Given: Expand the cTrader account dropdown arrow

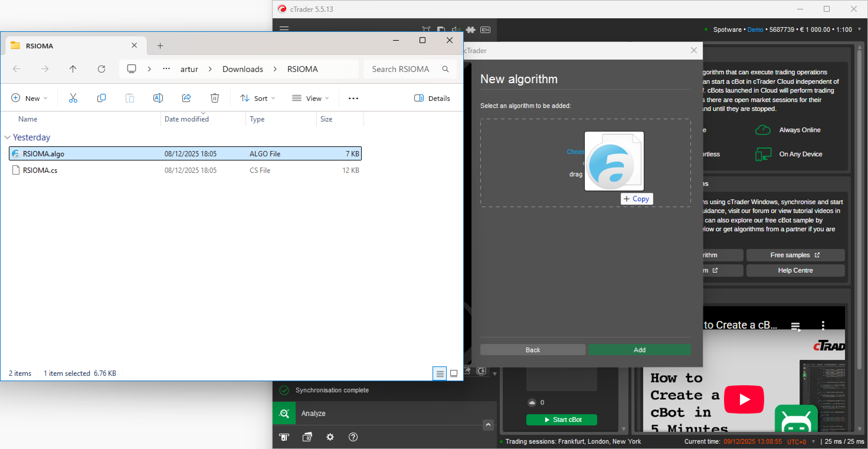Looking at the screenshot, I should 859,29.
